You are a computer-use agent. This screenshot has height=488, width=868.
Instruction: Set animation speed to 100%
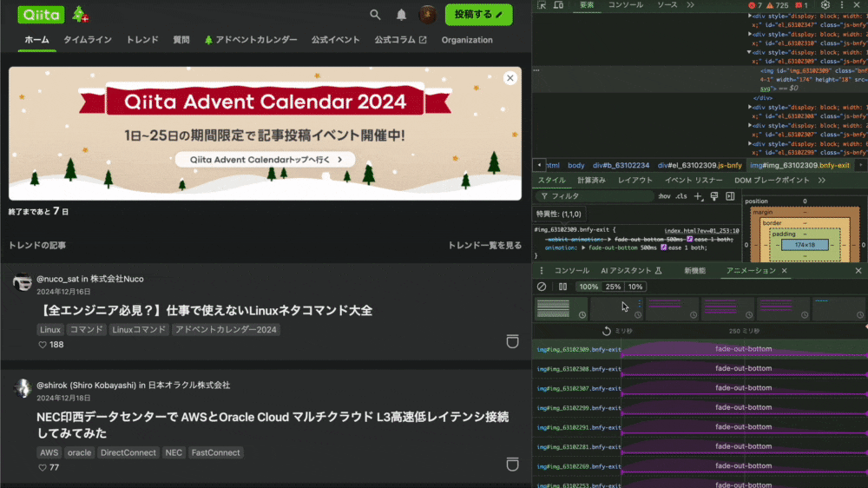click(x=589, y=287)
